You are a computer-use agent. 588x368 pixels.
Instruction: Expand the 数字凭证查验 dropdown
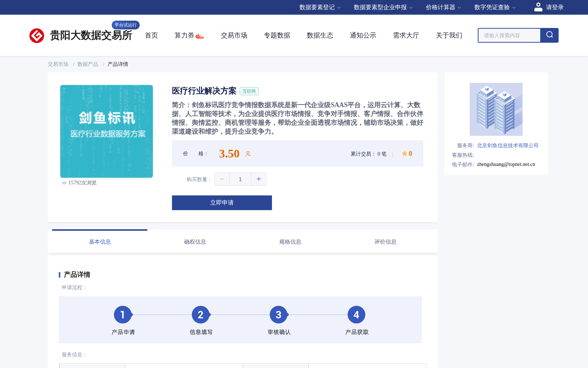coord(495,7)
